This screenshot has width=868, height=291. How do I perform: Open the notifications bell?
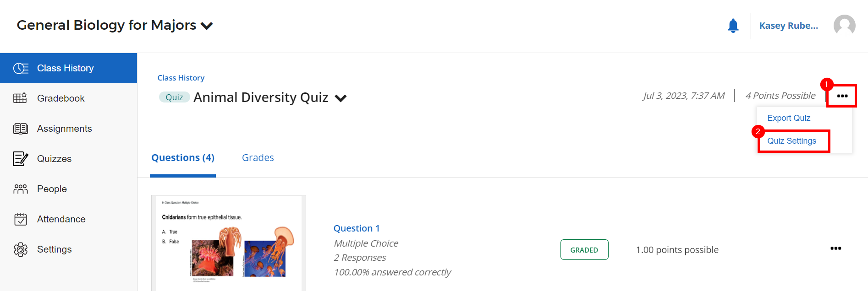[x=733, y=26]
